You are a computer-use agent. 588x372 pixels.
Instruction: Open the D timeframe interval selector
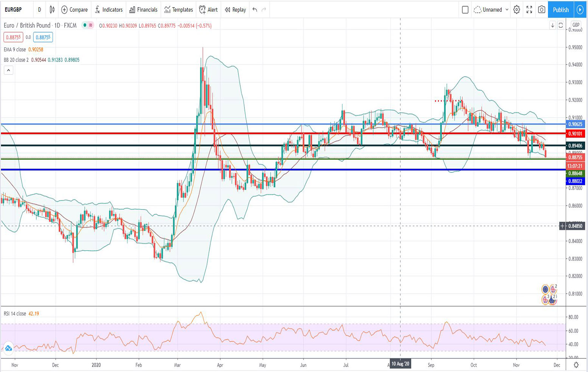[x=39, y=10]
